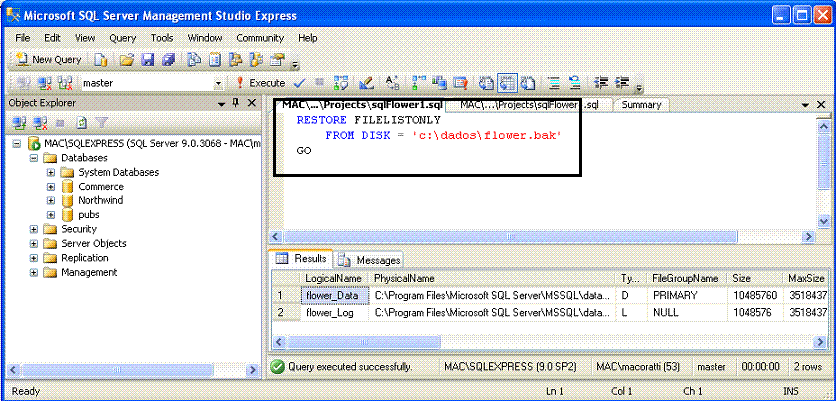Screen dimensions: 836x401
Task: Click Connect icon in Object Explorer
Action: pyautogui.click(x=20, y=123)
